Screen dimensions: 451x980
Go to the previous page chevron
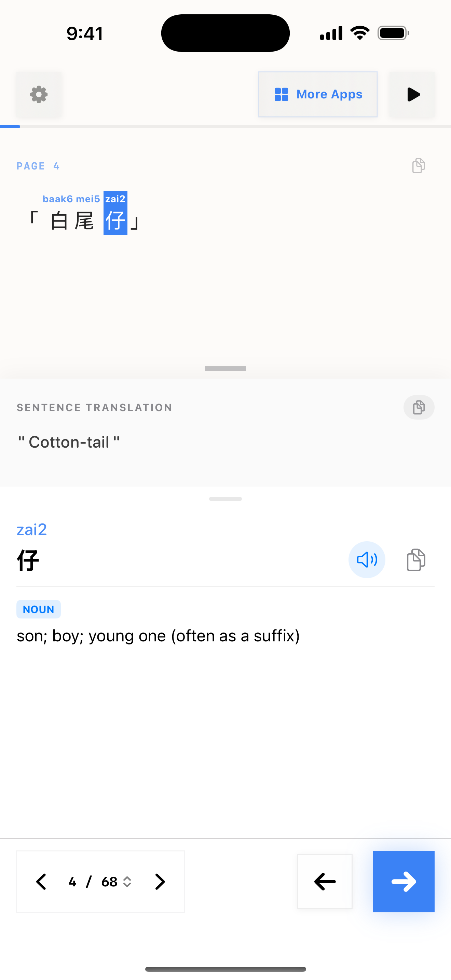click(x=41, y=882)
